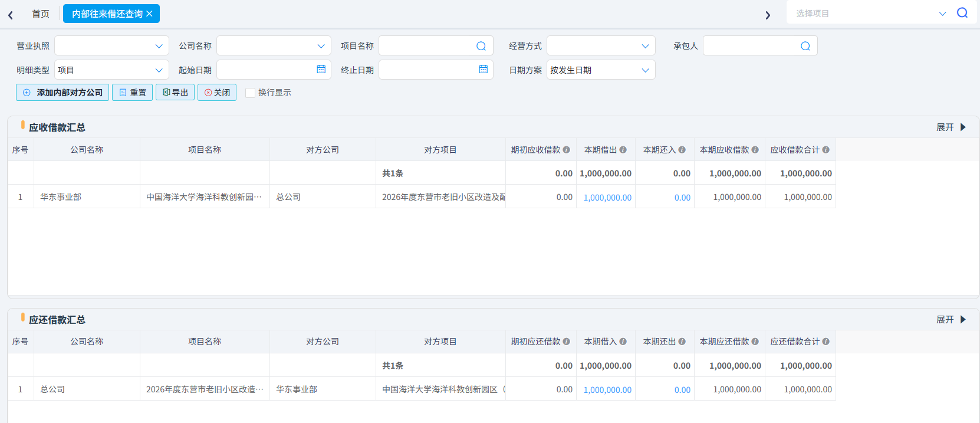Open calendar icon for 终止日期
Screen dimensions: 980x423
tap(484, 70)
